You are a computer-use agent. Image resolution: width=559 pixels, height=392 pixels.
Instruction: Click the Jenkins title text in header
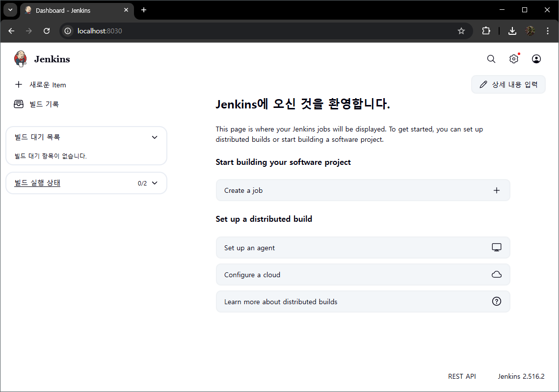(x=52, y=59)
